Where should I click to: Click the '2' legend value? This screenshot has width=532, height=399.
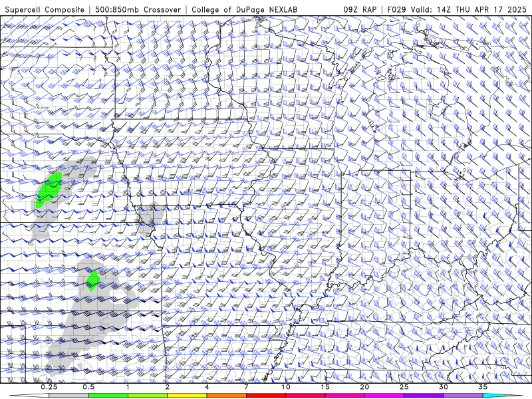(168, 387)
